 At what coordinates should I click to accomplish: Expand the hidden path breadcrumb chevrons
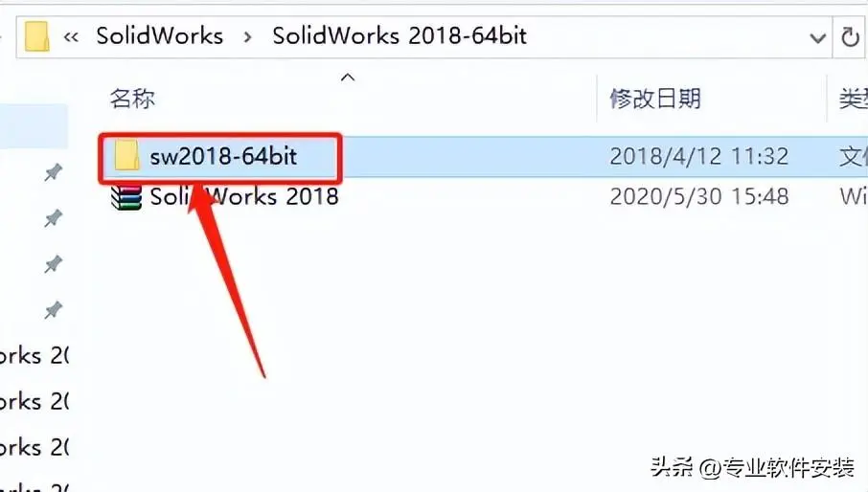tap(71, 37)
